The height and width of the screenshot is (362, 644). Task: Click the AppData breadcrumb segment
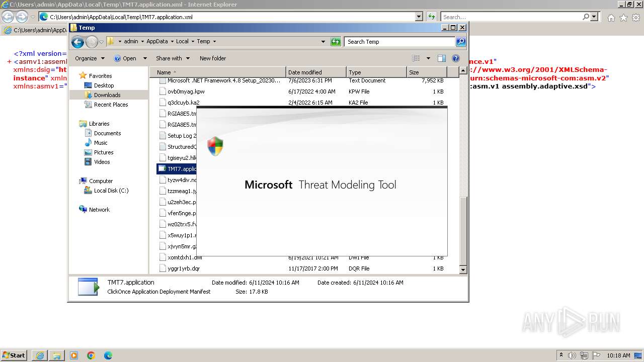(157, 42)
